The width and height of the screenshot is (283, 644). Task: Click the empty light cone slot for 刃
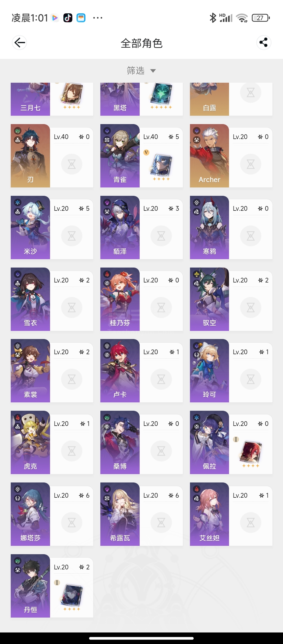pyautogui.click(x=72, y=164)
